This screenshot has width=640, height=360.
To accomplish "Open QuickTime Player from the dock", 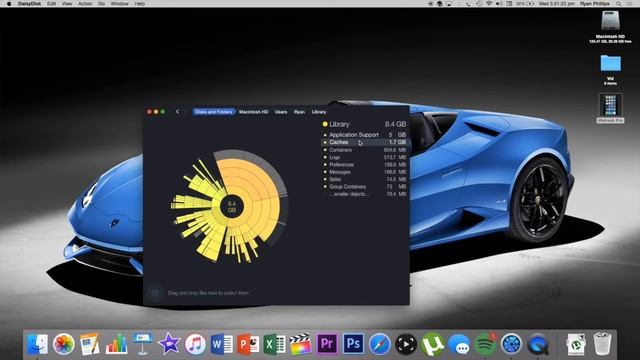I will click(538, 344).
